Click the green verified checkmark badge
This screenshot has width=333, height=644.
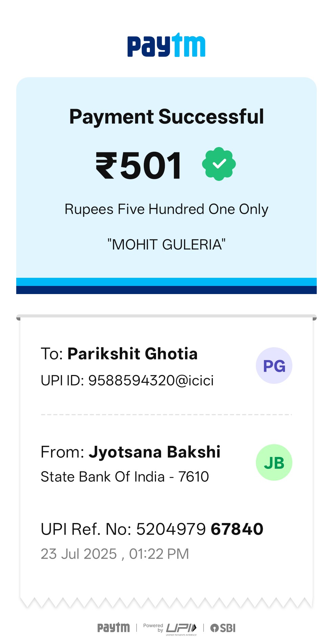[219, 164]
